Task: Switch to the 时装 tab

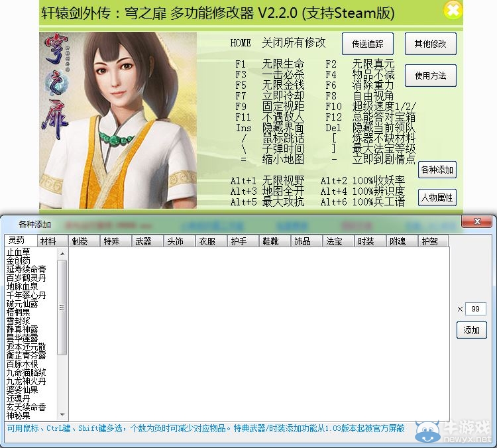Action: [x=370, y=241]
